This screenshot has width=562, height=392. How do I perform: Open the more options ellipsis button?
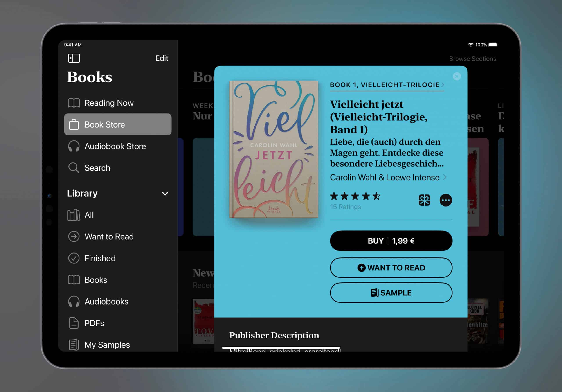pos(445,200)
